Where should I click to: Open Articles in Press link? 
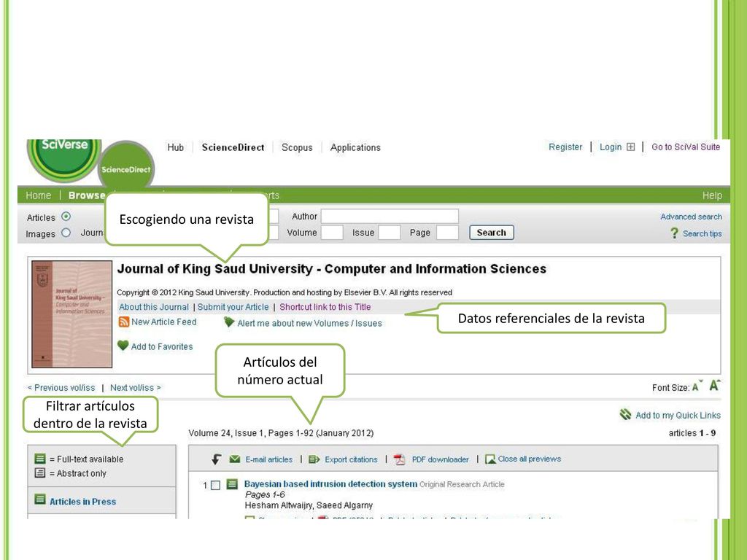[83, 502]
